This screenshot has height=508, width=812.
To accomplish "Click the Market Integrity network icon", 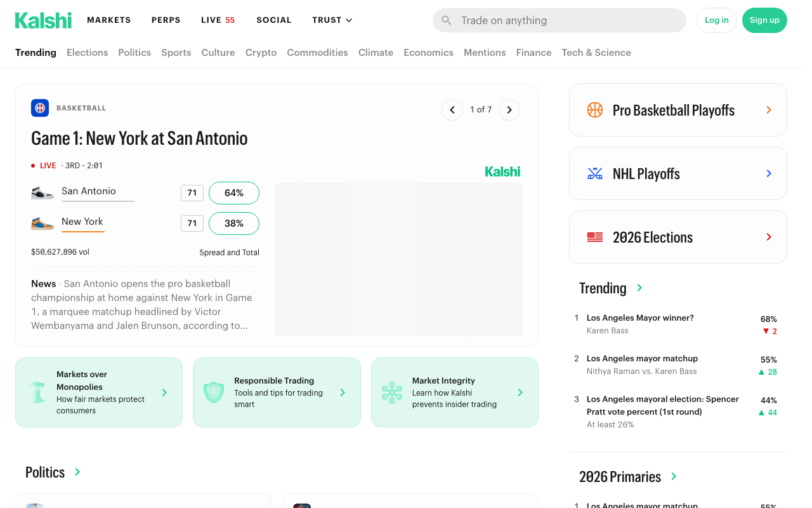I will click(x=392, y=392).
